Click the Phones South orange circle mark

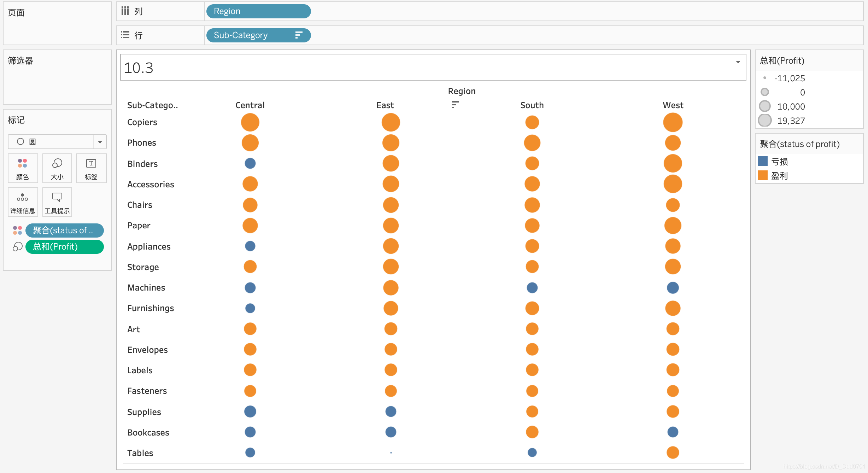pos(532,143)
